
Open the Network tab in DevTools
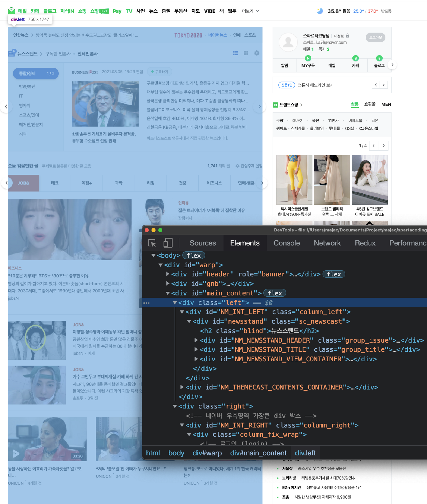point(327,243)
